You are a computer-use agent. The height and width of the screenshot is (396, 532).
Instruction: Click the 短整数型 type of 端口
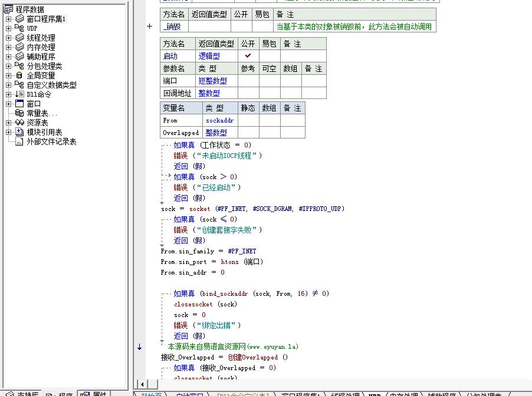pyautogui.click(x=213, y=81)
